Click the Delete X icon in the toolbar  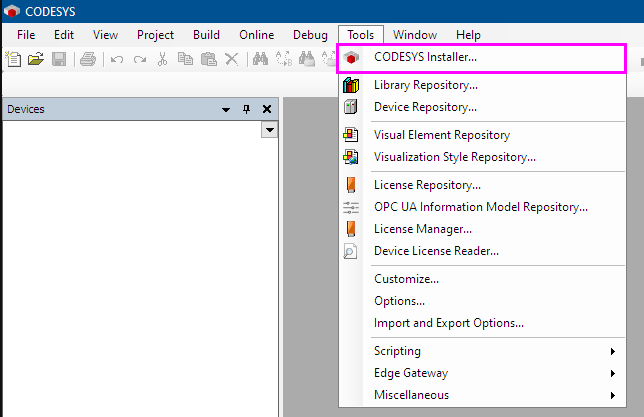[232, 59]
